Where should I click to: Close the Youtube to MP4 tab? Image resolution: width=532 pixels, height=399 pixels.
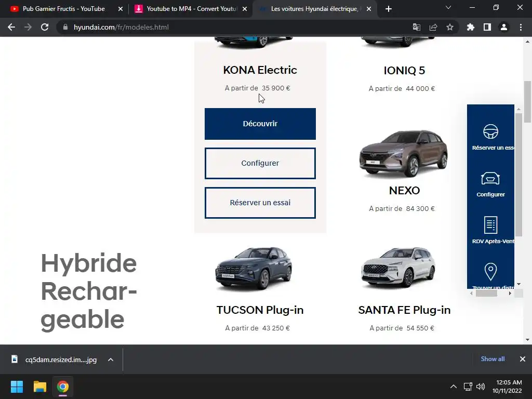coord(245,9)
